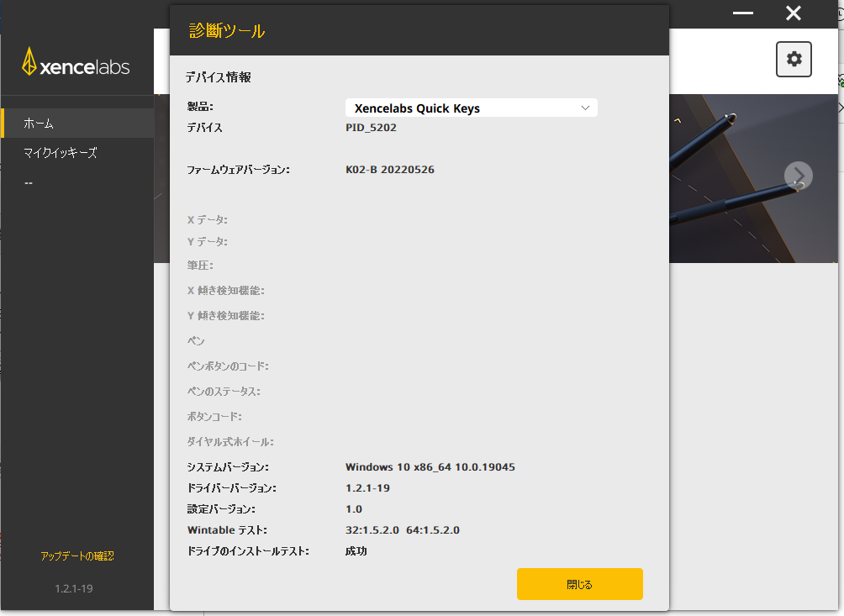
Task: Close the Xencelabs window
Action: click(794, 13)
